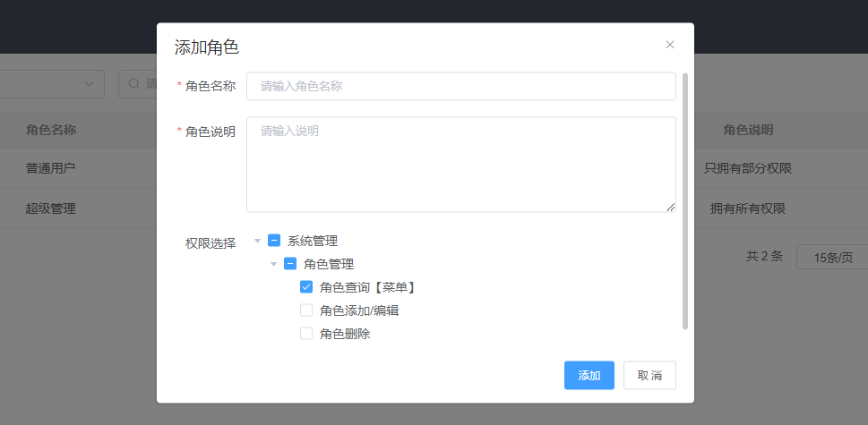Click the dialog's vertical scrollbar

pyautogui.click(x=685, y=201)
